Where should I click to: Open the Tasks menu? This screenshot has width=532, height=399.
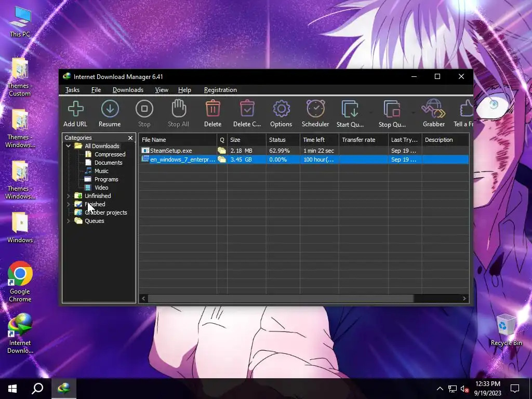72,90
